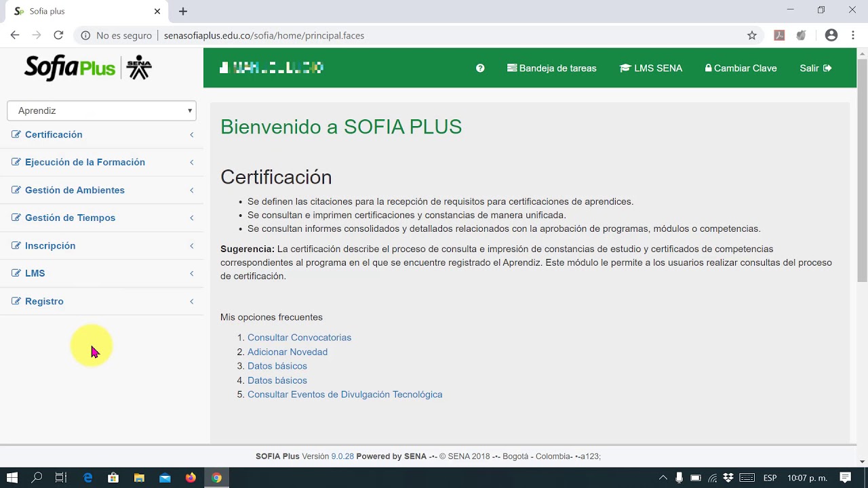
Task: Expand the Inscripción sidebar menu
Action: pyautogui.click(x=102, y=245)
